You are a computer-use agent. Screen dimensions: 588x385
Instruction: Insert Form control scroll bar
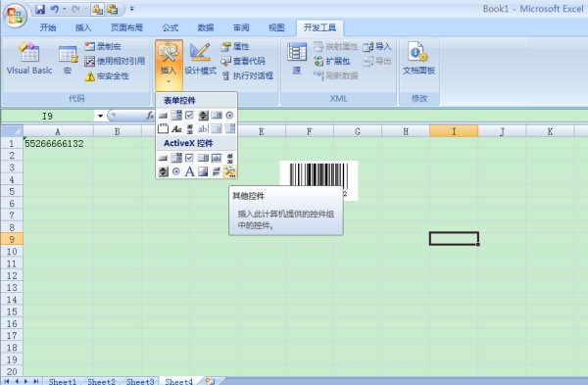click(x=189, y=129)
